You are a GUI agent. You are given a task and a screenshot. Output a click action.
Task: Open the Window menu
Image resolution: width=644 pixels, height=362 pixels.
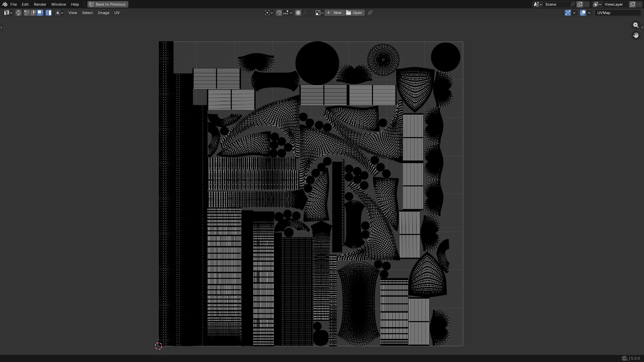[59, 4]
